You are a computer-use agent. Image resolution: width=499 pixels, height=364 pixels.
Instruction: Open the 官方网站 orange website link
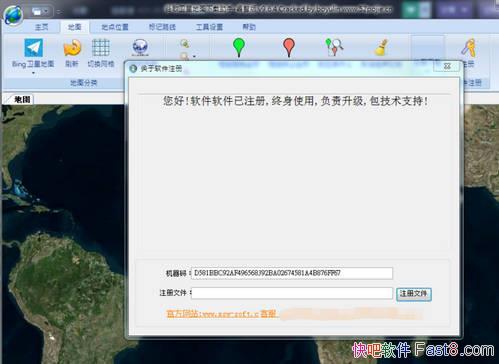coord(221,314)
